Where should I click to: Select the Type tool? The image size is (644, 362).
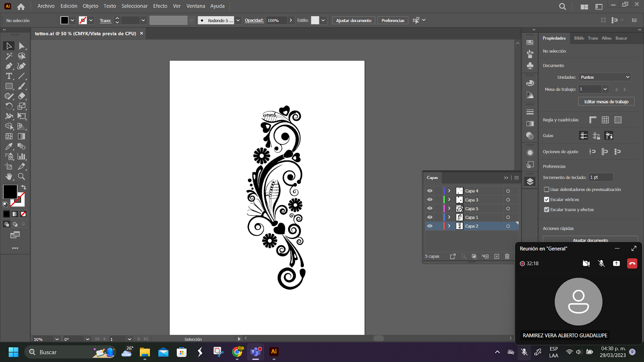[x=9, y=76]
